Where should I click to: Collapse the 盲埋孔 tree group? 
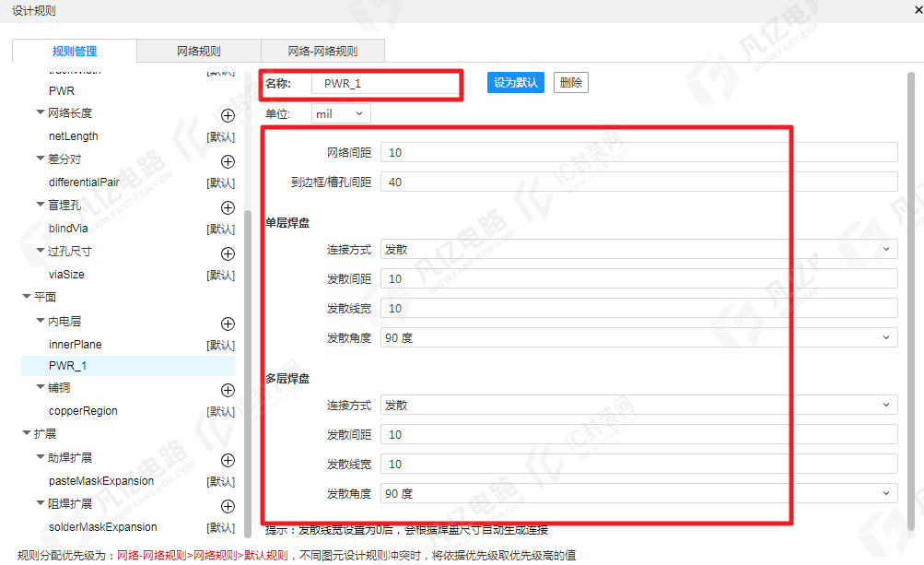coord(40,204)
